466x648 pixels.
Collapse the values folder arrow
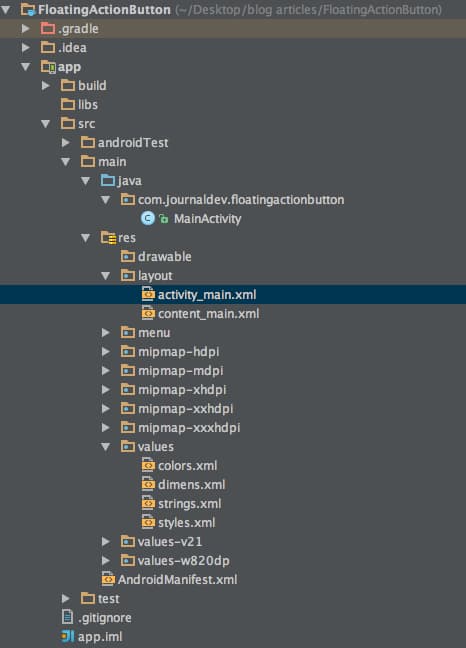[106, 446]
